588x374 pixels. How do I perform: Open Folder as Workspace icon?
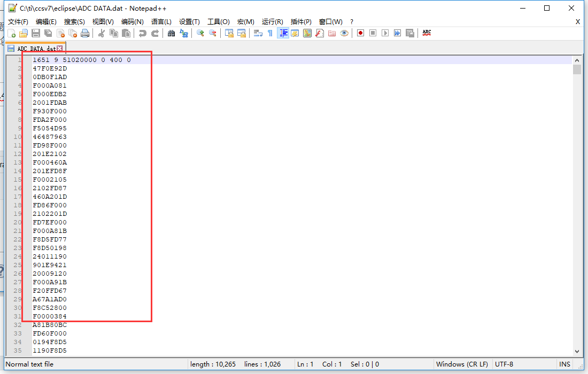pos(332,33)
